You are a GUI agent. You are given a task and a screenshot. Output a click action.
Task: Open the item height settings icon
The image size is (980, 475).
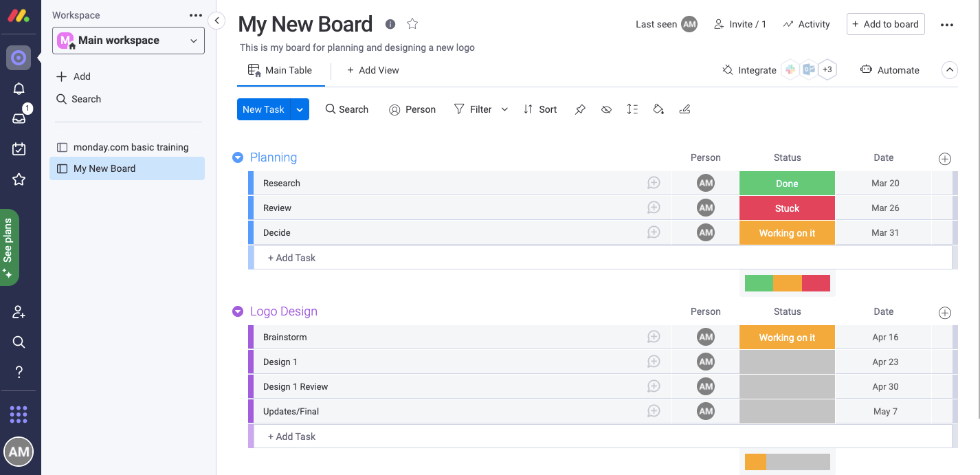point(632,109)
